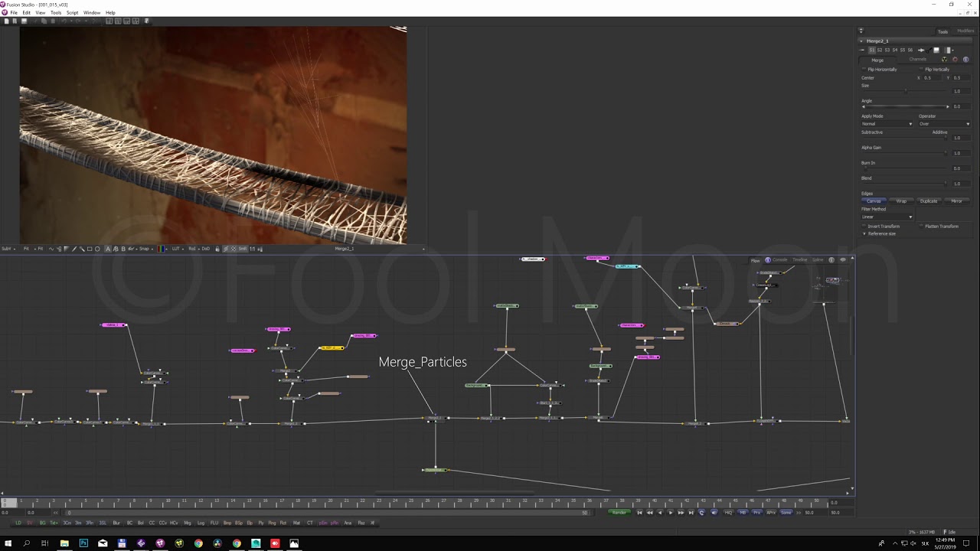Open the Operator dropdown set to Over
This screenshot has height=551, width=980.
(x=944, y=124)
